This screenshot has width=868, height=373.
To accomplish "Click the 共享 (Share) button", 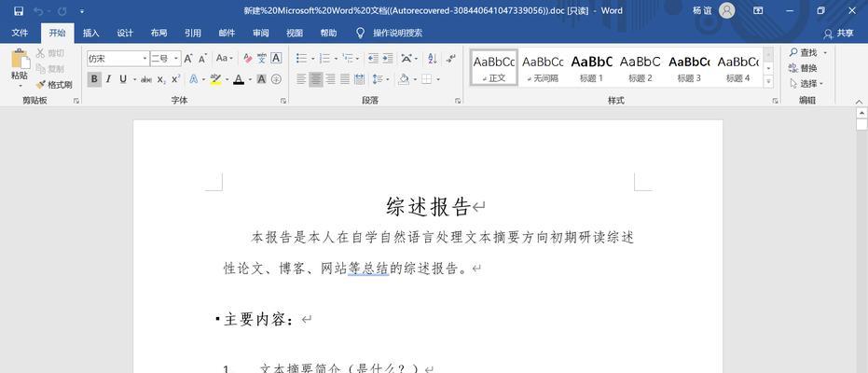I will pos(839,34).
